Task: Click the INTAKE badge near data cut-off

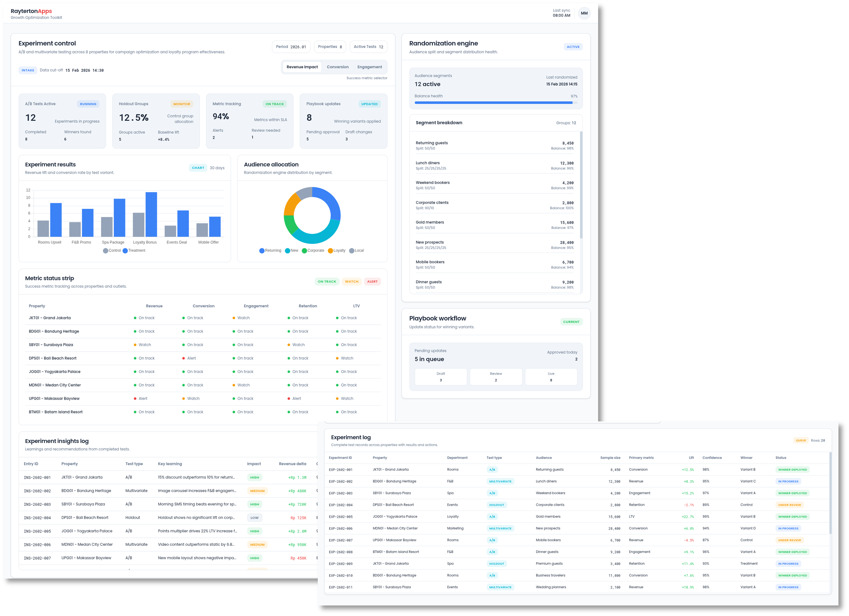Action: (28, 70)
